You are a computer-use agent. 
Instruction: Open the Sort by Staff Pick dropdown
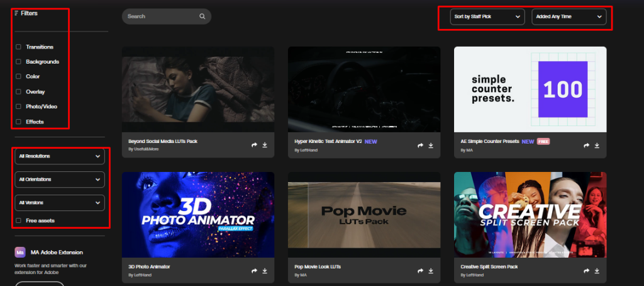(487, 17)
